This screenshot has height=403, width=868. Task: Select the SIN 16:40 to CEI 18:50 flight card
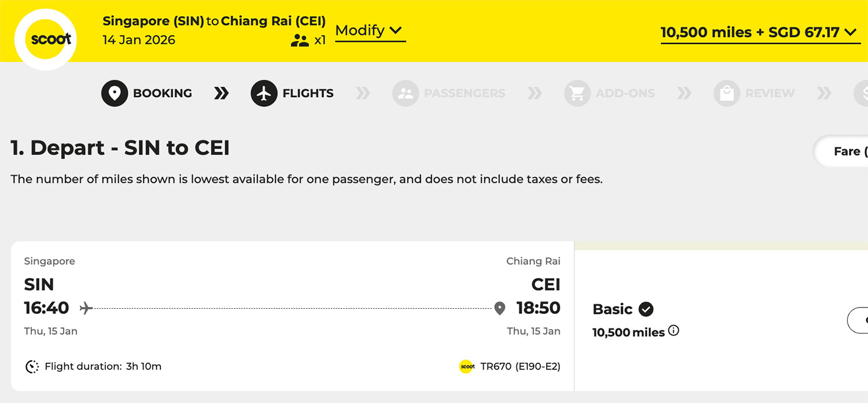coord(292,316)
